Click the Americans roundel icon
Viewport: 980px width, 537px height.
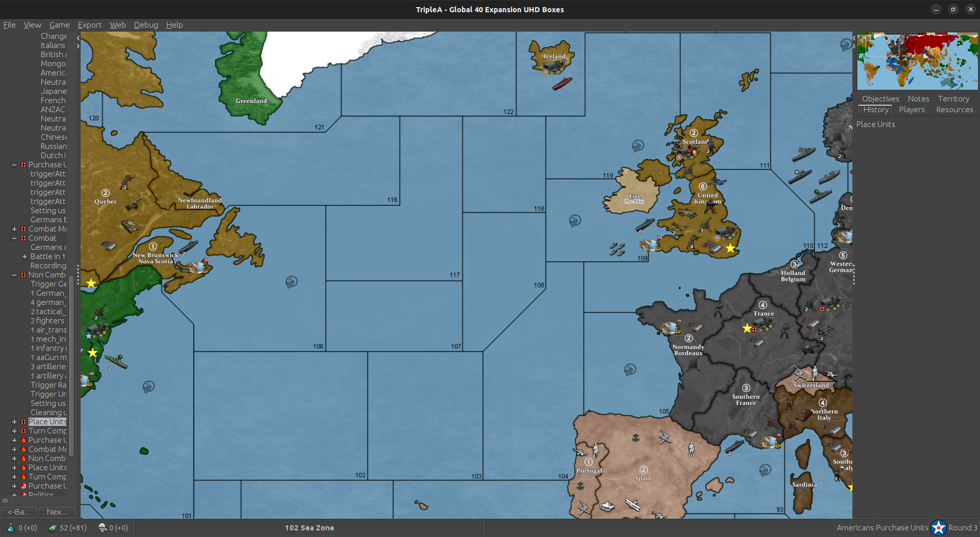[938, 528]
